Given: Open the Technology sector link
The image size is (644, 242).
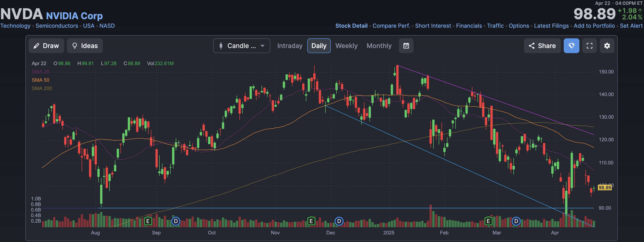Looking at the screenshot, I should click(x=15, y=26).
